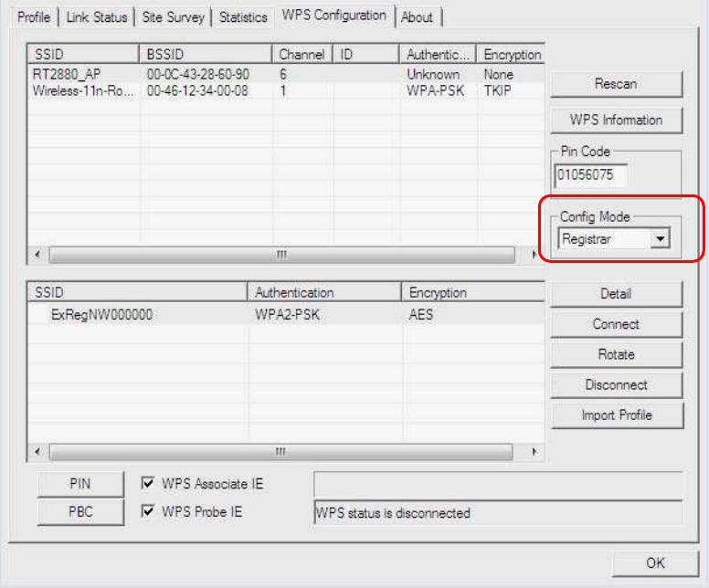Image resolution: width=709 pixels, height=588 pixels.
Task: Click the WPS Configuration tab
Action: (334, 16)
